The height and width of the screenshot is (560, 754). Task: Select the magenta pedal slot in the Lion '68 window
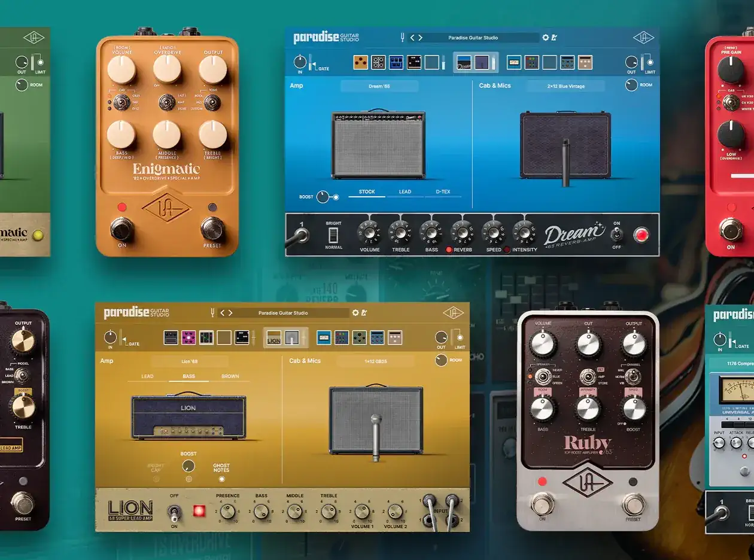(188, 337)
